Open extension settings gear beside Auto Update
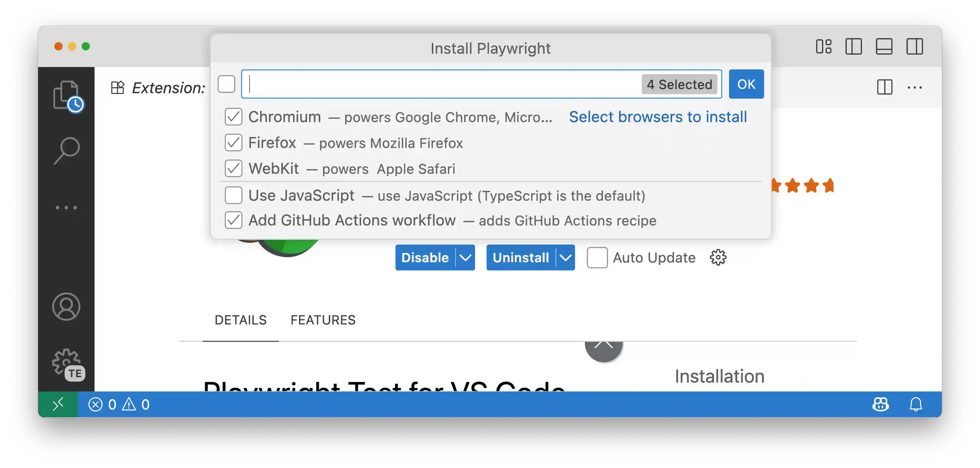Screen dimensions: 980x468 pyautogui.click(x=717, y=257)
